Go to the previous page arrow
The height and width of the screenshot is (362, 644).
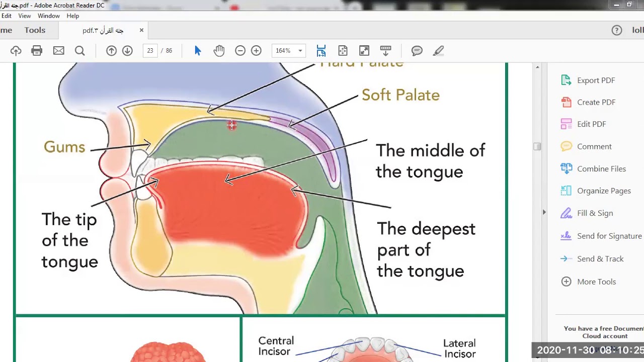coord(111,51)
